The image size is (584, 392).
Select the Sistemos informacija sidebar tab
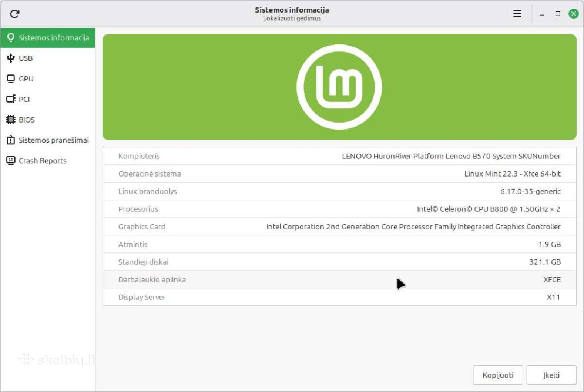point(48,38)
